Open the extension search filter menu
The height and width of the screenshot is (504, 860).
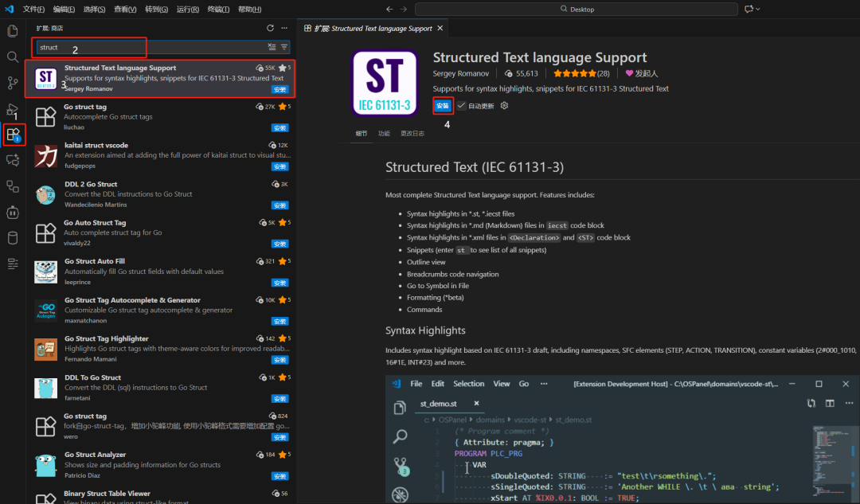(284, 47)
